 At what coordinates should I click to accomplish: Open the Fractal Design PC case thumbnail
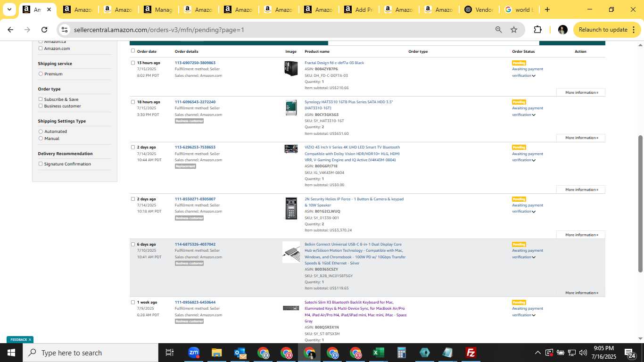(291, 68)
